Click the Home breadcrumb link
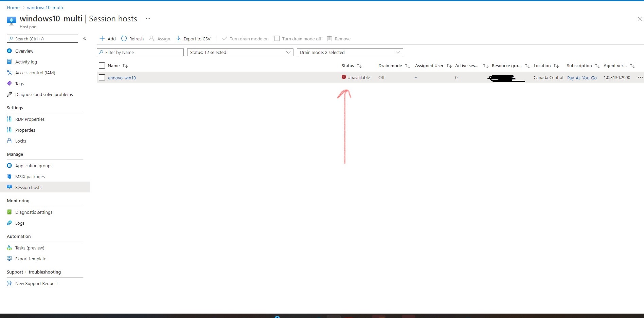 pyautogui.click(x=13, y=7)
